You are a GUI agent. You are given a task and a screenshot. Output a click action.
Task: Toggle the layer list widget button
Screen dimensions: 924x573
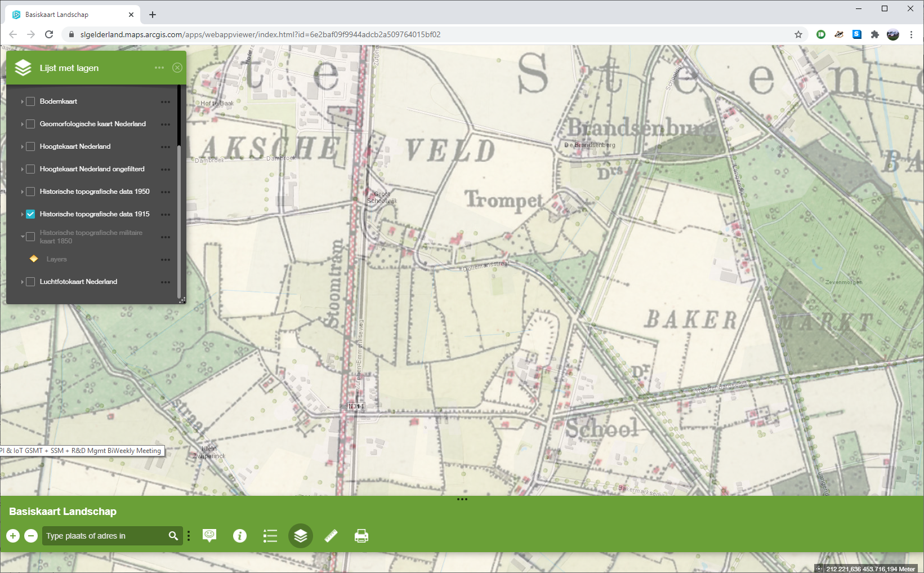pyautogui.click(x=301, y=536)
